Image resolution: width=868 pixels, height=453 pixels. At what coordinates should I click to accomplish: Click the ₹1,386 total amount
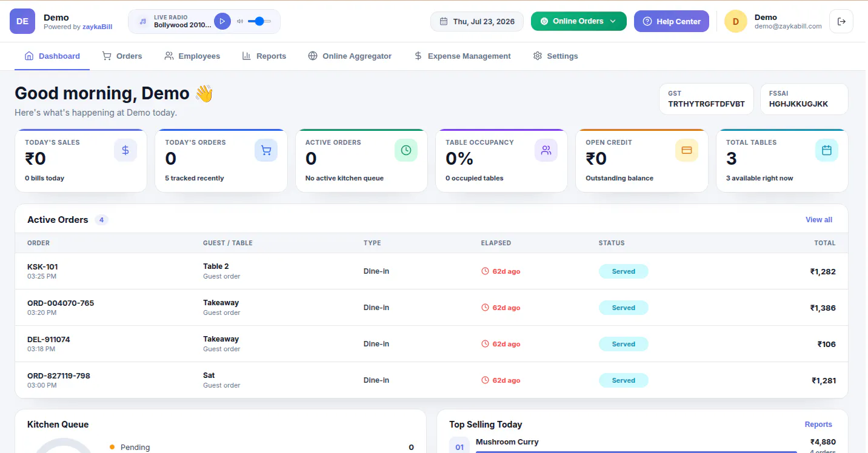tap(823, 308)
